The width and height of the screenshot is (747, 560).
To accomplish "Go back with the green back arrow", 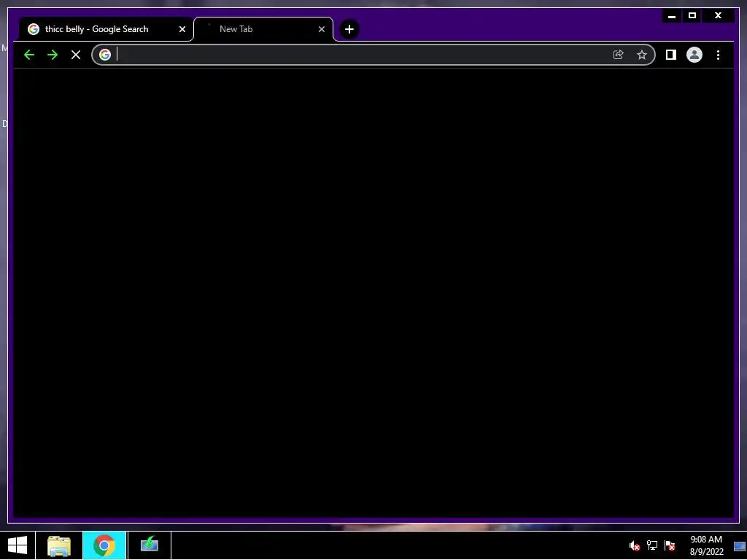I will click(29, 55).
